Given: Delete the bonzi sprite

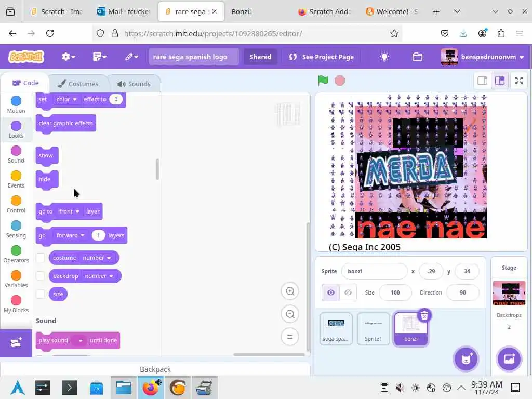Looking at the screenshot, I should 424,316.
